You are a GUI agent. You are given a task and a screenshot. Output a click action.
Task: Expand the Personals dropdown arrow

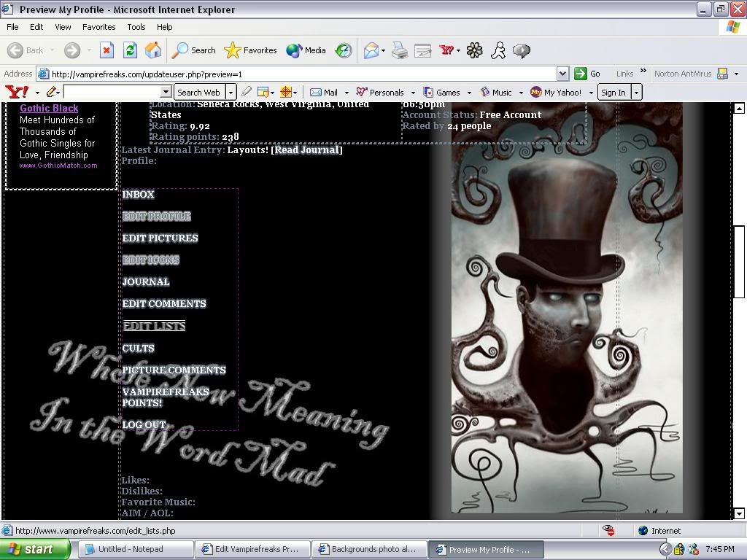coord(413,93)
